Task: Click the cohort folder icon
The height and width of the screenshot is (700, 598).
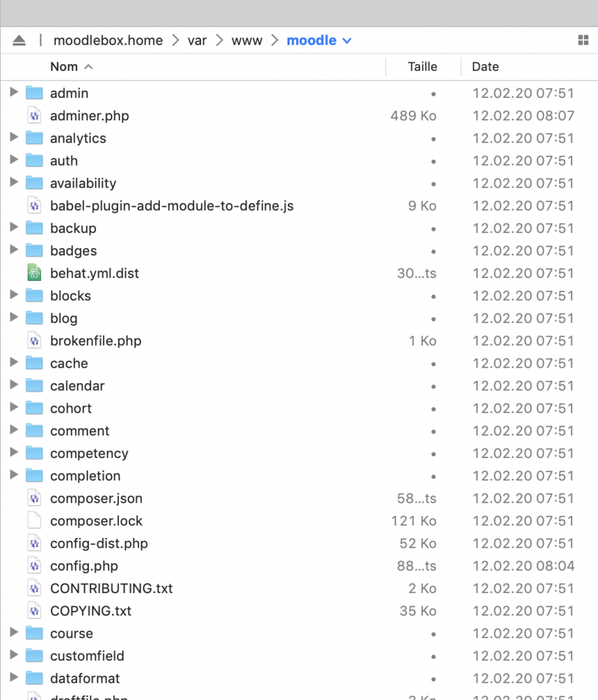Action: pyautogui.click(x=34, y=408)
